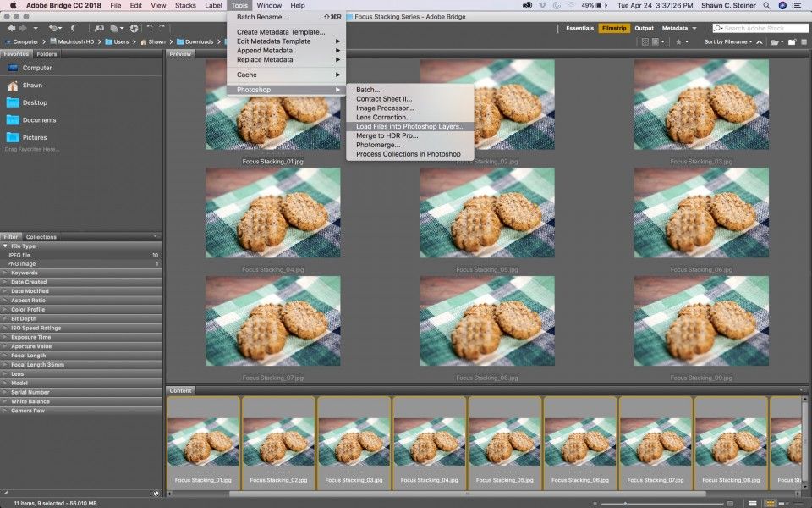812x508 pixels.
Task: Open the Cache submenu
Action: pyautogui.click(x=287, y=75)
